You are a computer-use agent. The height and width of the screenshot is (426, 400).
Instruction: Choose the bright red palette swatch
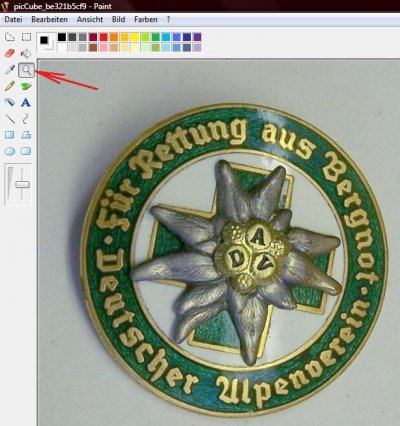(x=103, y=37)
